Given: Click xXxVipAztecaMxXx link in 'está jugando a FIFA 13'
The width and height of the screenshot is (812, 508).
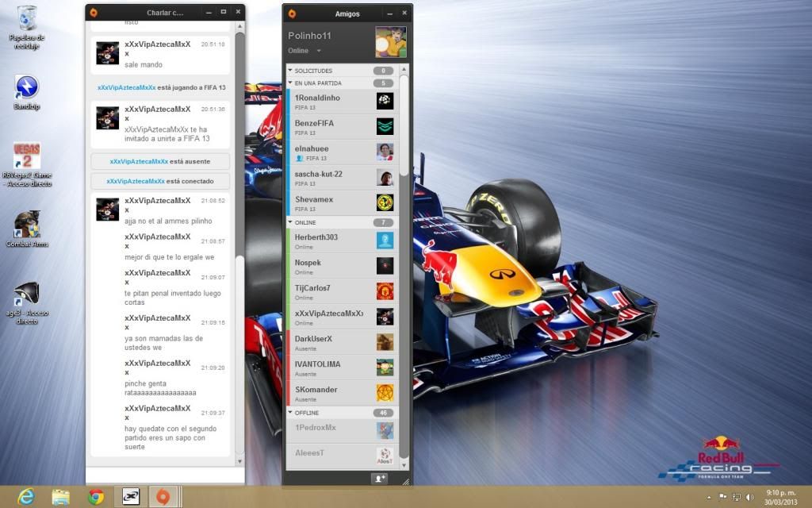Looking at the screenshot, I should (x=126, y=87).
